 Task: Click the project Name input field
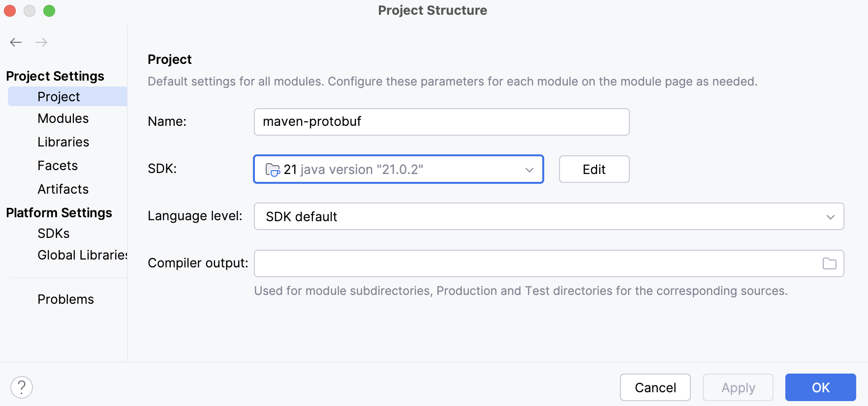(441, 122)
